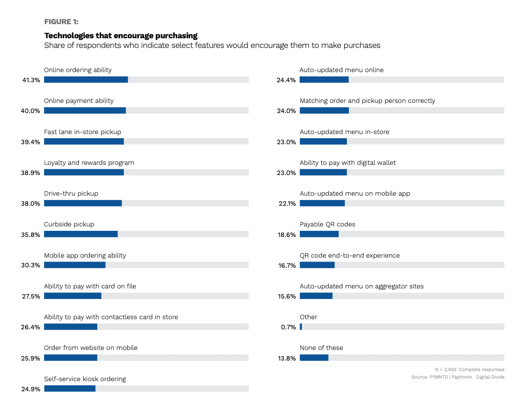Select the Drive-thru pickup blue bar
532x419 pixels.
(x=83, y=203)
